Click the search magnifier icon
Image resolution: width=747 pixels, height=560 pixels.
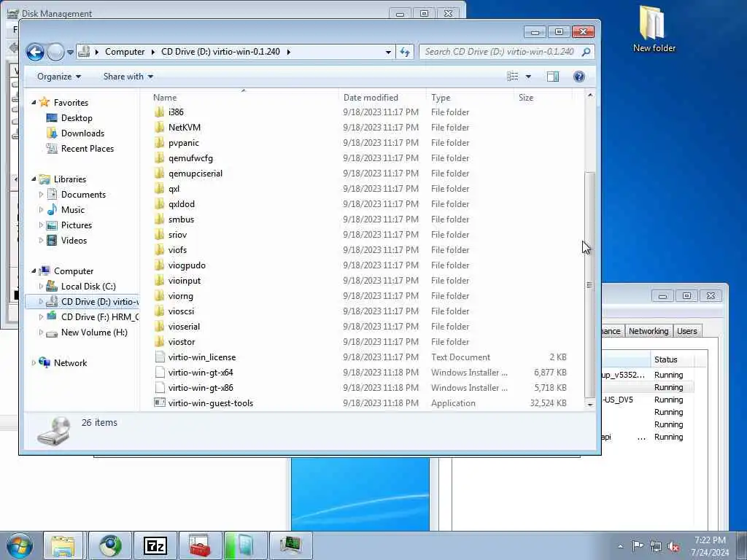(x=587, y=52)
